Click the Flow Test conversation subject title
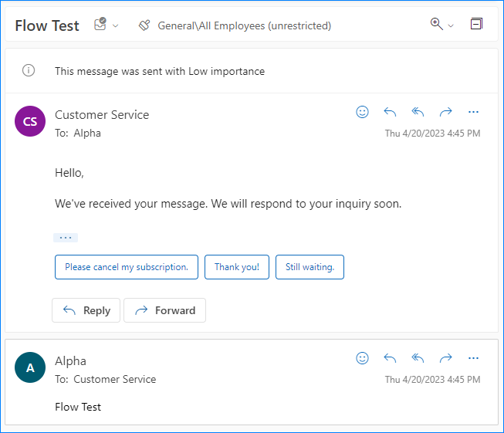 coord(47,25)
